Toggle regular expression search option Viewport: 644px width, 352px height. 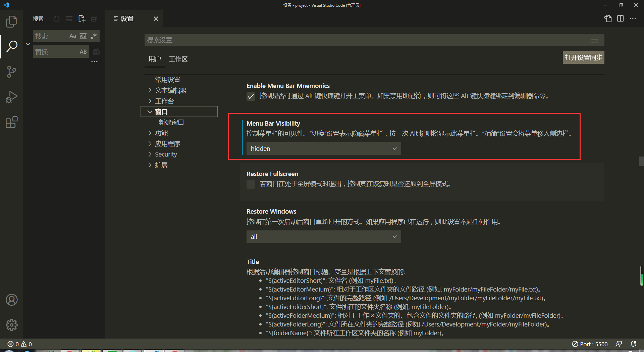(x=94, y=36)
